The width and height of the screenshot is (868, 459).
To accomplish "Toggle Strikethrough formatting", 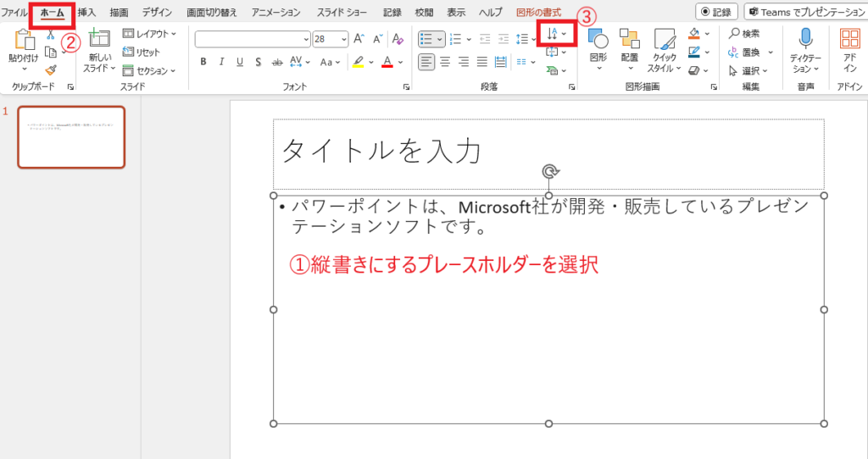I will coord(277,62).
